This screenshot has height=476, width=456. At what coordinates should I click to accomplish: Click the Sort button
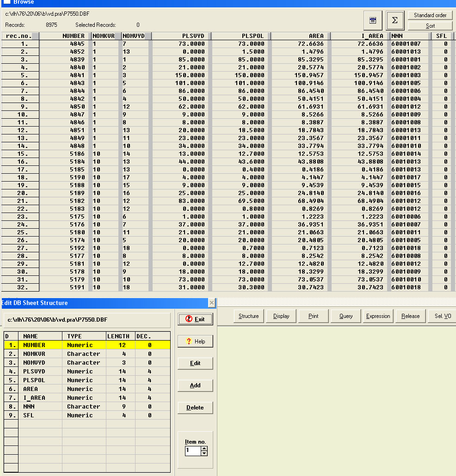point(430,26)
